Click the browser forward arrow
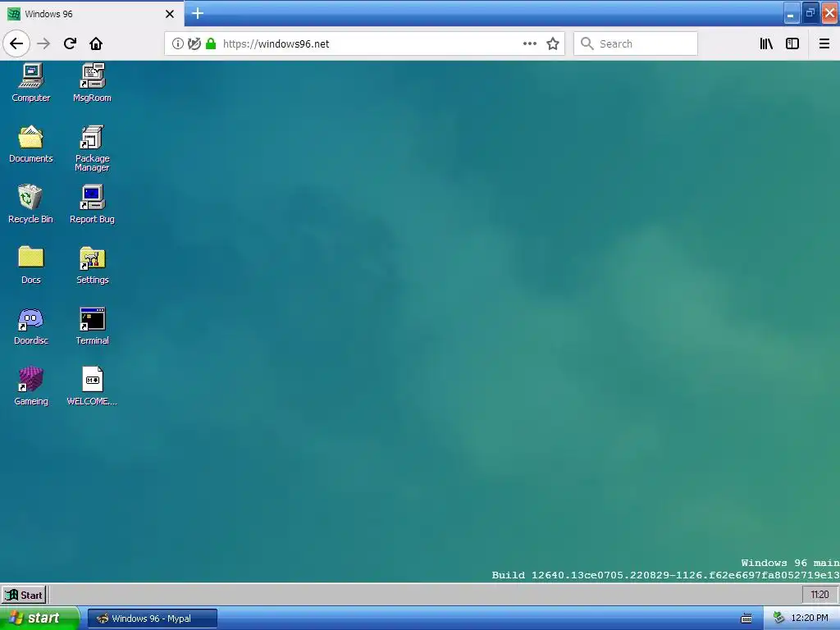The height and width of the screenshot is (630, 840). (44, 43)
